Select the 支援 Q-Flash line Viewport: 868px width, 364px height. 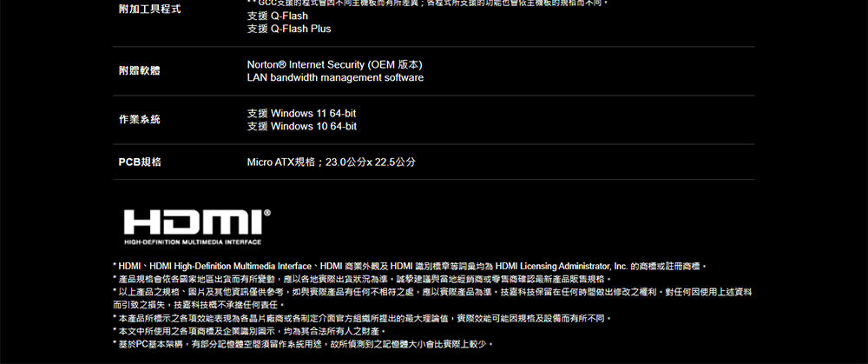click(278, 16)
